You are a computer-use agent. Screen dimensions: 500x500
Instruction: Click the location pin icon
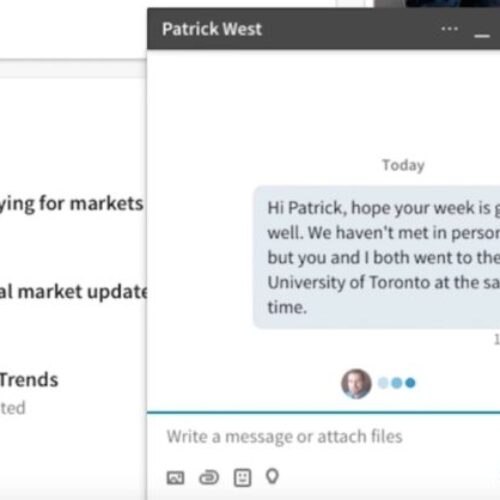(x=272, y=476)
